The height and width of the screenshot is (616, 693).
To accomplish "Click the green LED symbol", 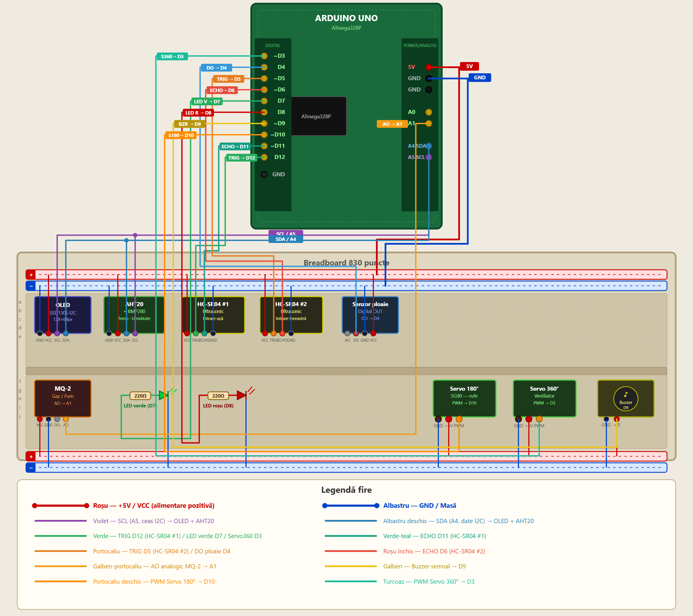I will tap(164, 395).
